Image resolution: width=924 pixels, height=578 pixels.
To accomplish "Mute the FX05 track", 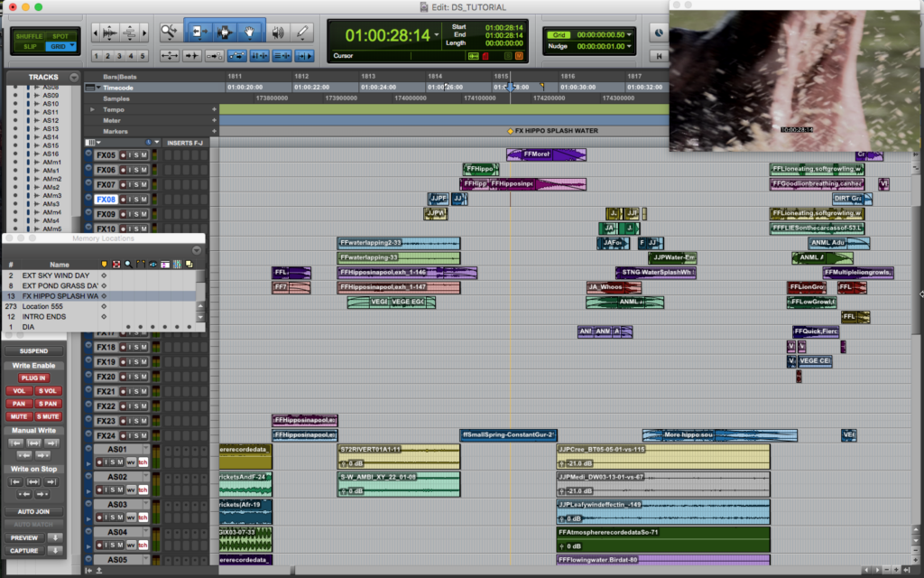I will (143, 155).
